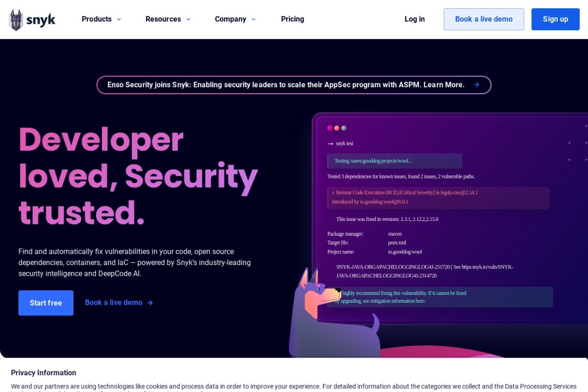The image size is (588, 392).
Task: Select Log in from the header
Action: coord(415,19)
